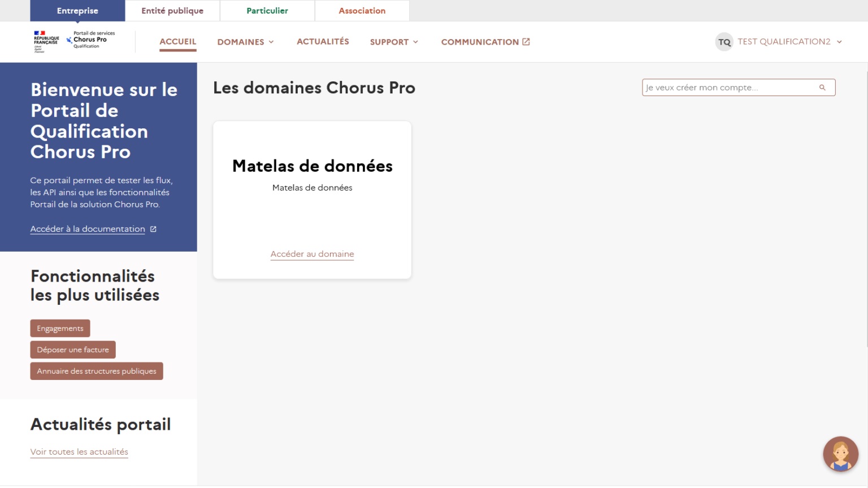Open Annuaire des structures publiques button
The width and height of the screenshot is (868, 488).
click(x=97, y=372)
